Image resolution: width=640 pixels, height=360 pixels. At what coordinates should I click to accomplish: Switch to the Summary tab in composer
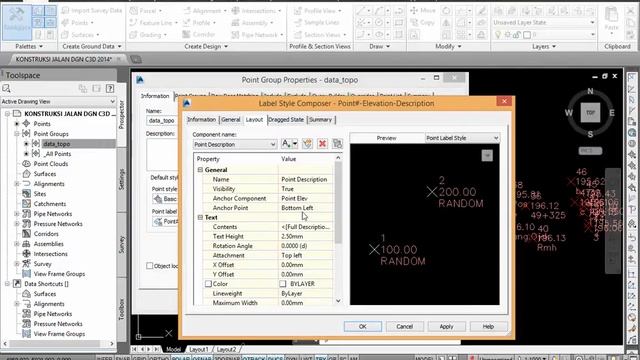320,120
